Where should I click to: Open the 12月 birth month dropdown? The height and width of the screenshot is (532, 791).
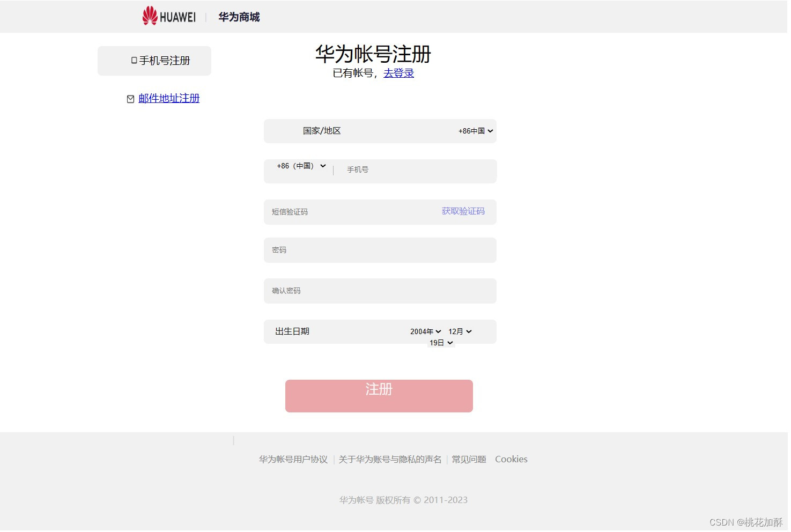pyautogui.click(x=460, y=331)
